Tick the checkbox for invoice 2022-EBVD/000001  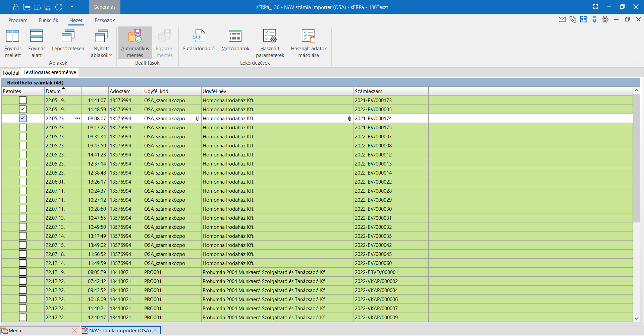tap(23, 272)
